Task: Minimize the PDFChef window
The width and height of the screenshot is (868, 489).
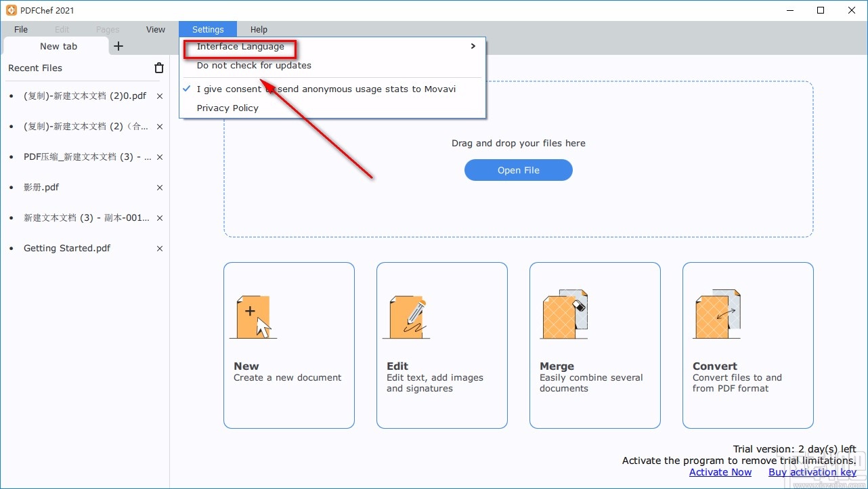Action: coord(789,10)
